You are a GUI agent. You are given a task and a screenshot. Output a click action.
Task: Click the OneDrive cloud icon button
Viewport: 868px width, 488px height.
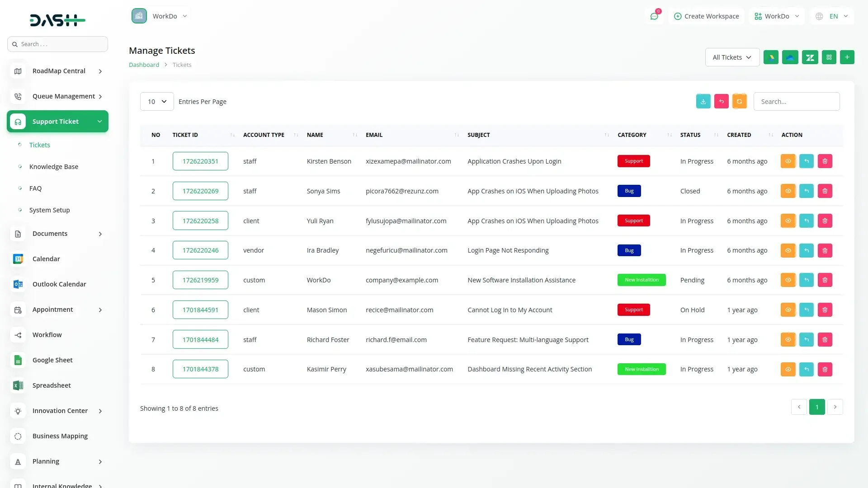coord(790,57)
